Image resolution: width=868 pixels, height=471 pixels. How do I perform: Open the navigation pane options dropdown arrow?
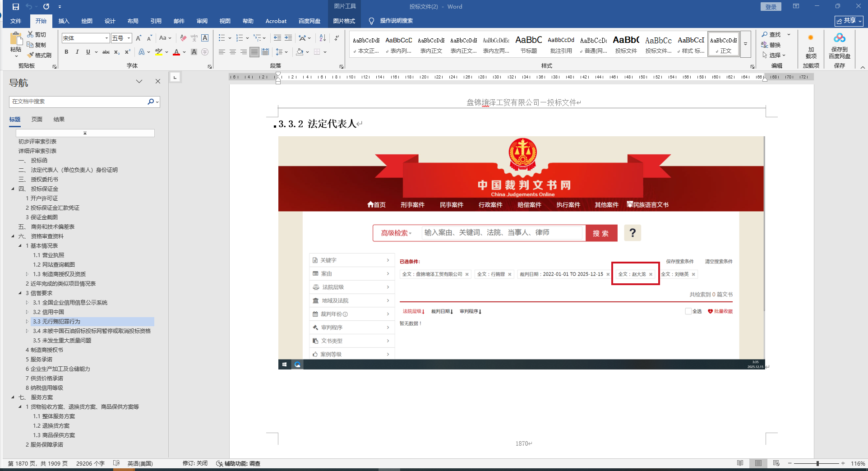point(139,81)
